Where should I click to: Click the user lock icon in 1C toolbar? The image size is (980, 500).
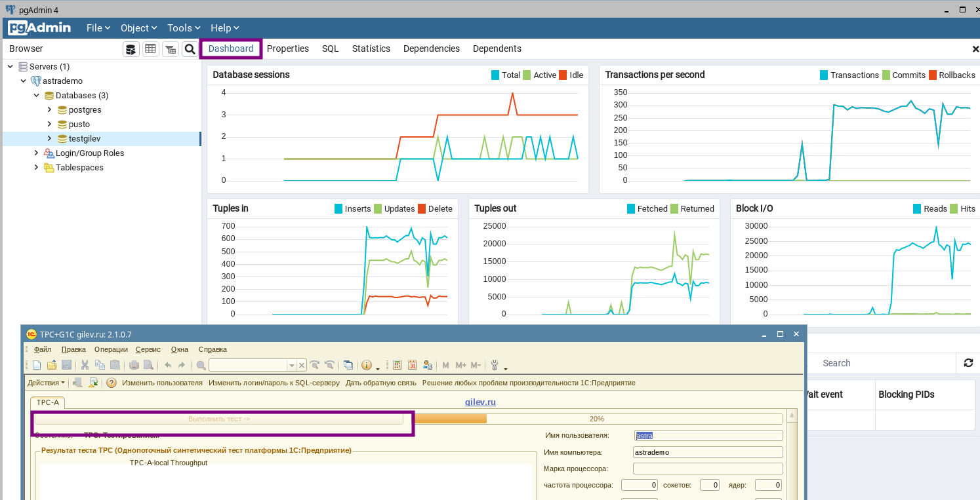point(427,365)
